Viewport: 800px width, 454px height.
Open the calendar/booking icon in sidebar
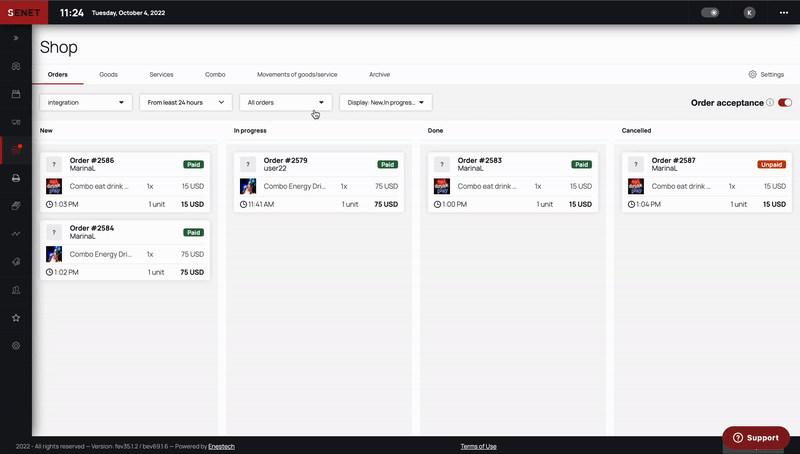(16, 94)
